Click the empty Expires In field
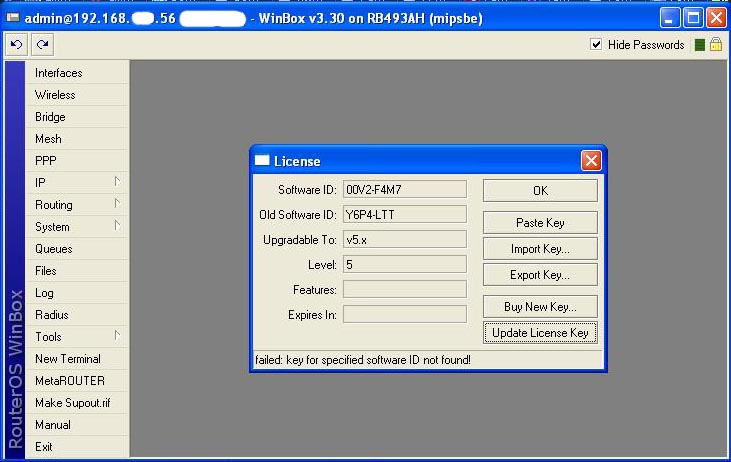Screen dimensions: 731x462 [405, 315]
